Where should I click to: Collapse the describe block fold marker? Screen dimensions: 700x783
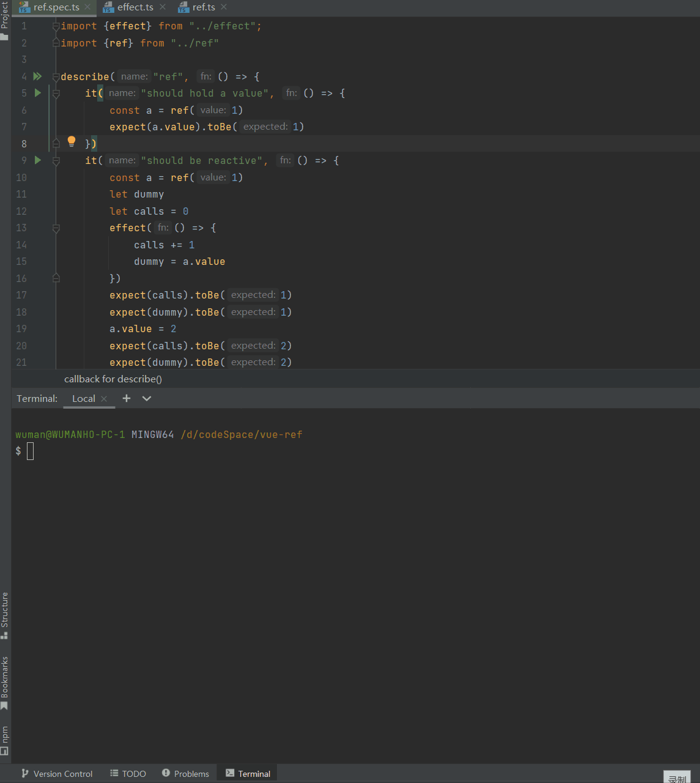pyautogui.click(x=56, y=77)
